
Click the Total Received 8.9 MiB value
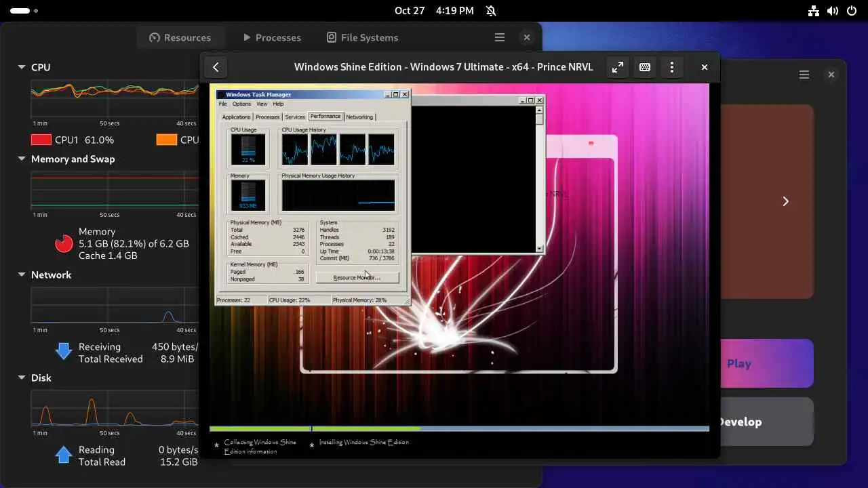pyautogui.click(x=176, y=359)
